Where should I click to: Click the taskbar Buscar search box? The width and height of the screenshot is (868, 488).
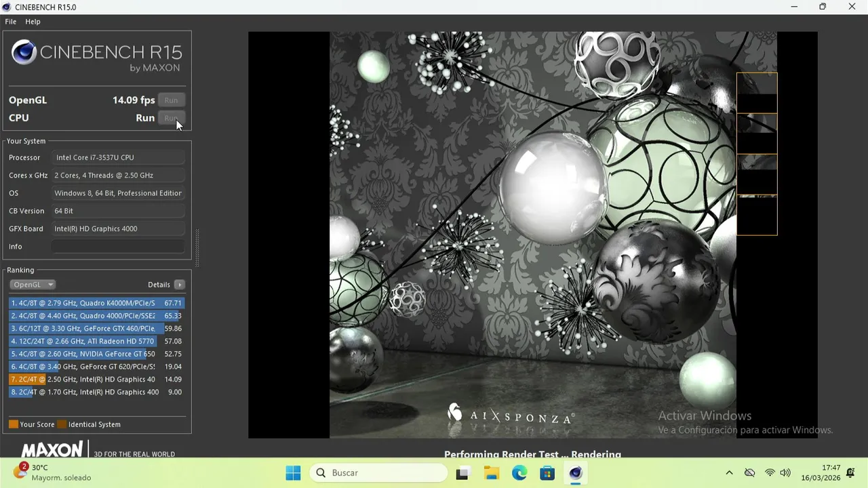point(379,473)
